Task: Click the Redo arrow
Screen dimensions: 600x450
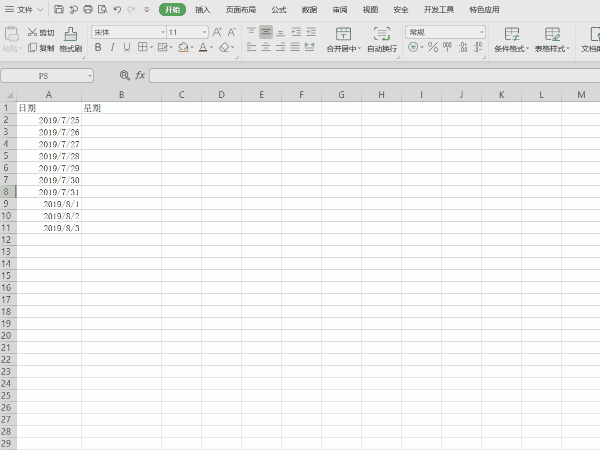Action: click(x=131, y=10)
